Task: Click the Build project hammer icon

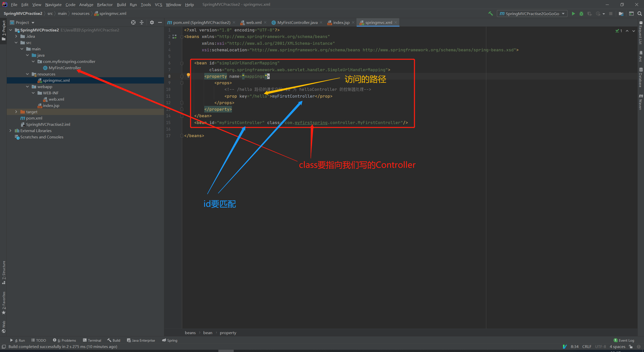Action: 491,14
